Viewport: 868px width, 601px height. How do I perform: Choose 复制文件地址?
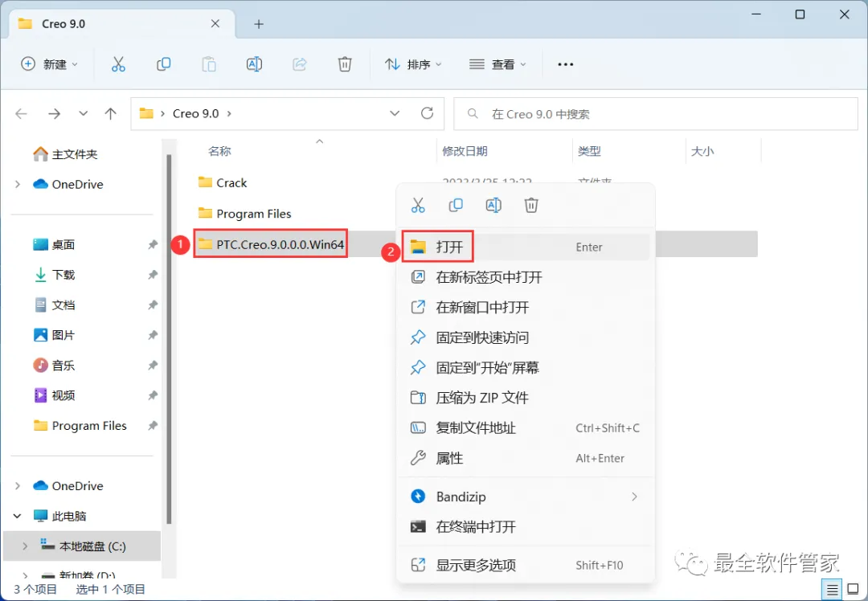click(526, 427)
